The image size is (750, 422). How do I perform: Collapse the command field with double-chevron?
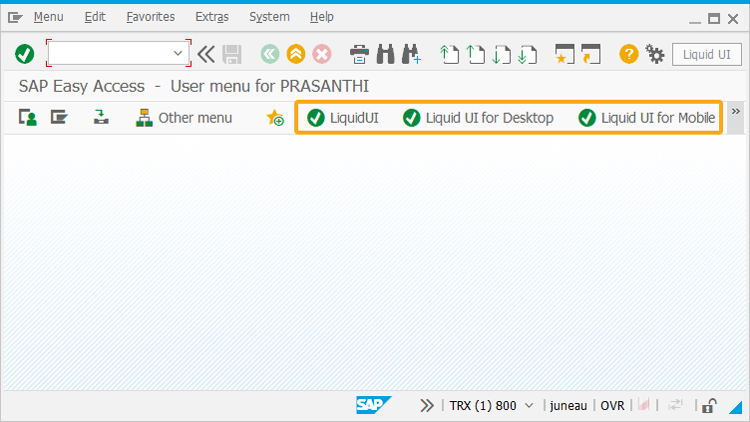coord(206,54)
